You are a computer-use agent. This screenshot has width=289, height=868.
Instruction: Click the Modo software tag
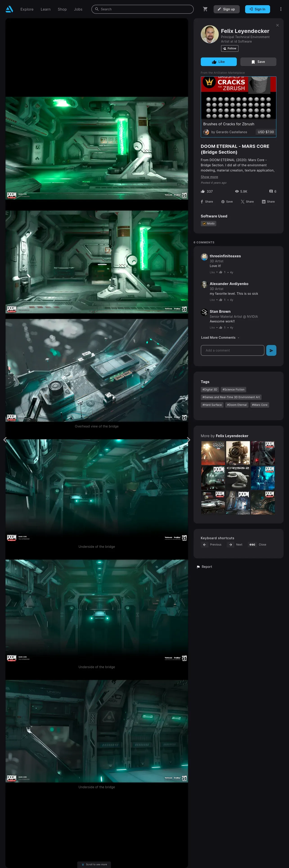[x=209, y=223]
